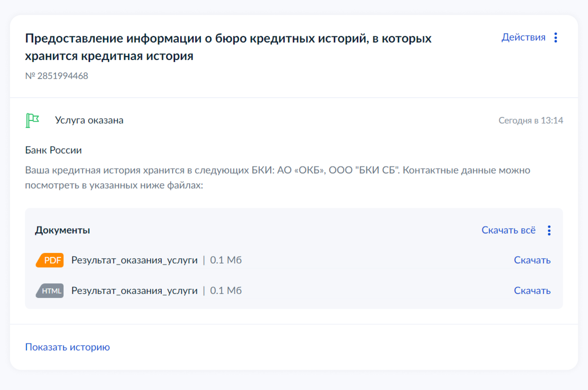588x390 pixels.
Task: Download the PDF result file
Action: (x=532, y=260)
